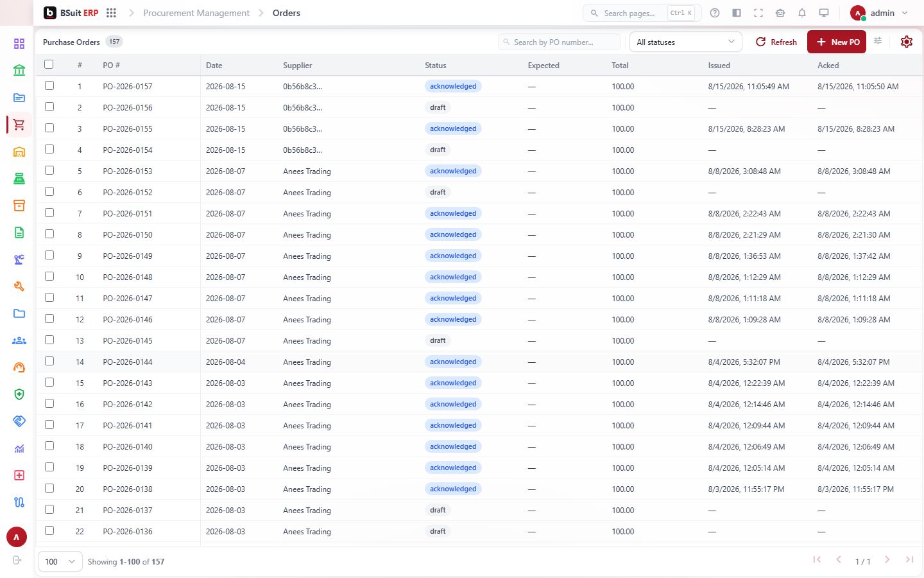Click the green shield sidebar icon
Screen dimensions: 924x578
point(19,394)
